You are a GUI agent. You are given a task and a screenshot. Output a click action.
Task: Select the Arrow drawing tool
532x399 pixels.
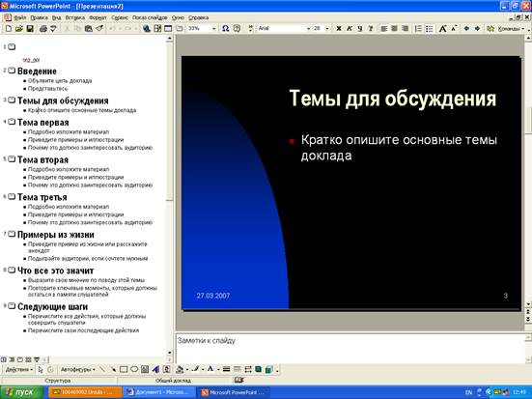[113, 369]
